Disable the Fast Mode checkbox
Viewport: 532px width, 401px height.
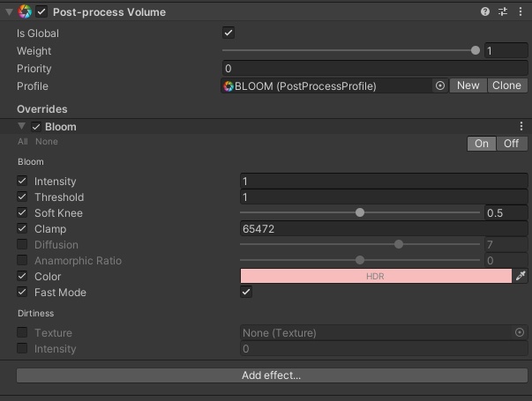pos(246,293)
